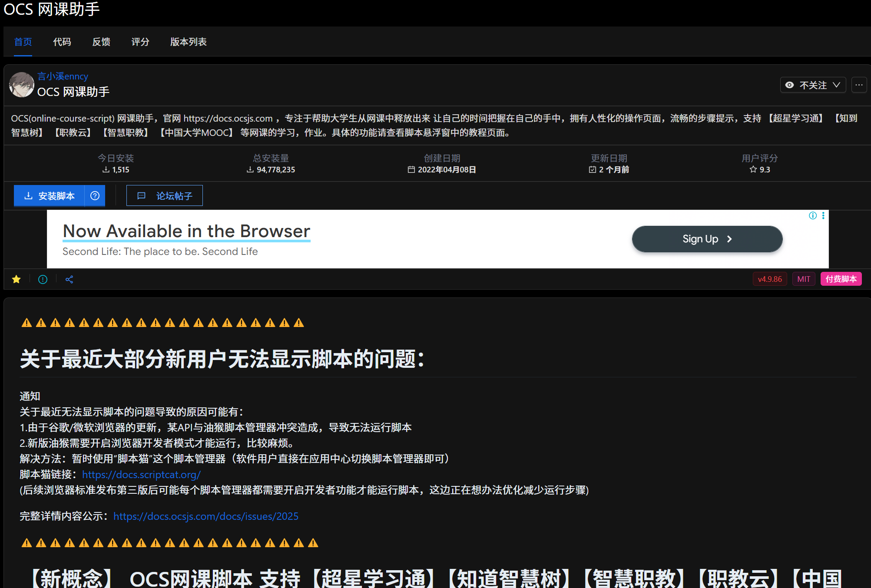Click the author avatar image
The image size is (871, 588).
tap(21, 84)
